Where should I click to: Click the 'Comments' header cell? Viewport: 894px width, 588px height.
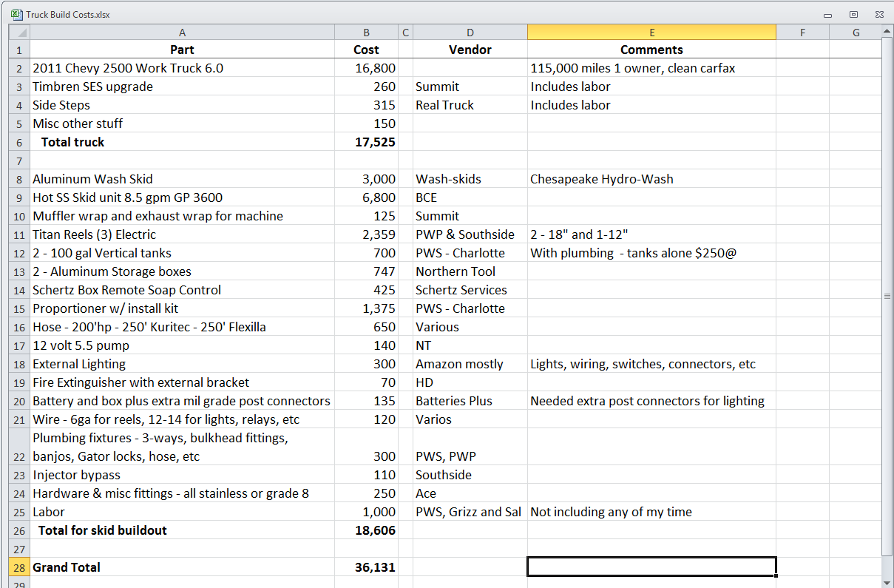click(651, 50)
